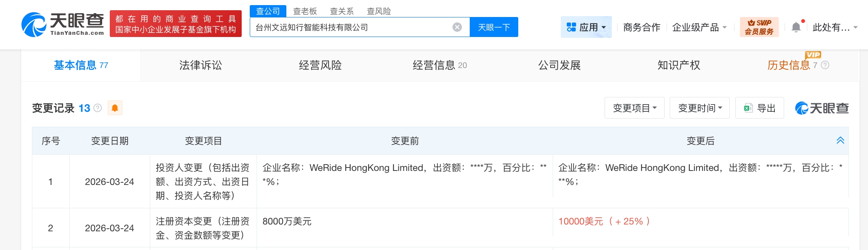Screen dimensions: 868x250
Task: Click help icon beside 变更记录 count
Action: (x=97, y=108)
